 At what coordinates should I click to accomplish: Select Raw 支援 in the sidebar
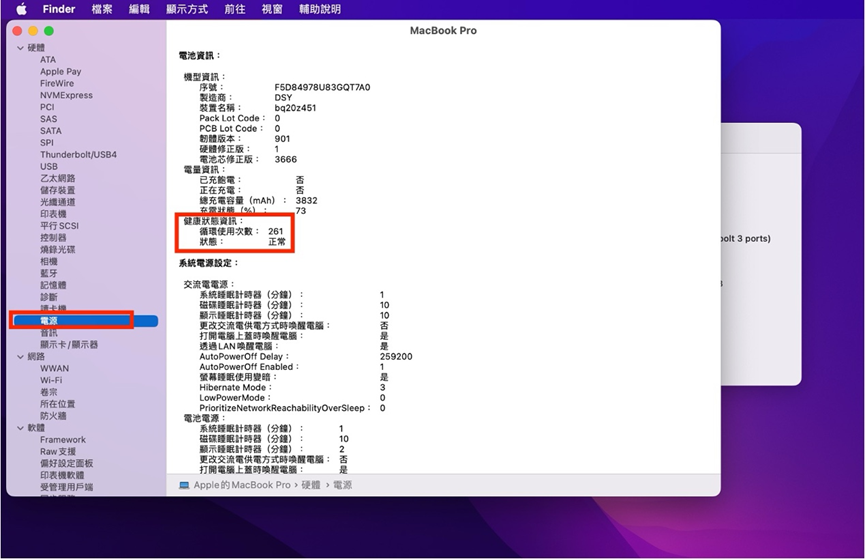[x=58, y=451]
